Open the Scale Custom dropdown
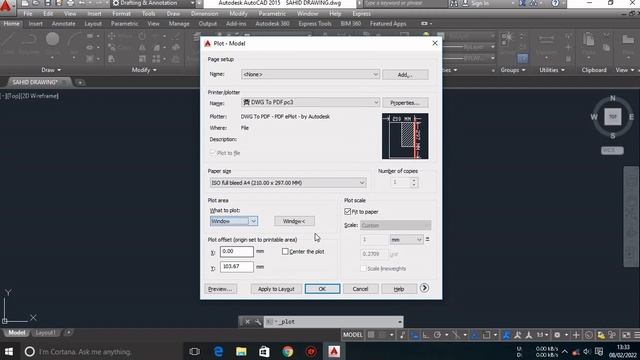640x360 pixels. pos(395,225)
